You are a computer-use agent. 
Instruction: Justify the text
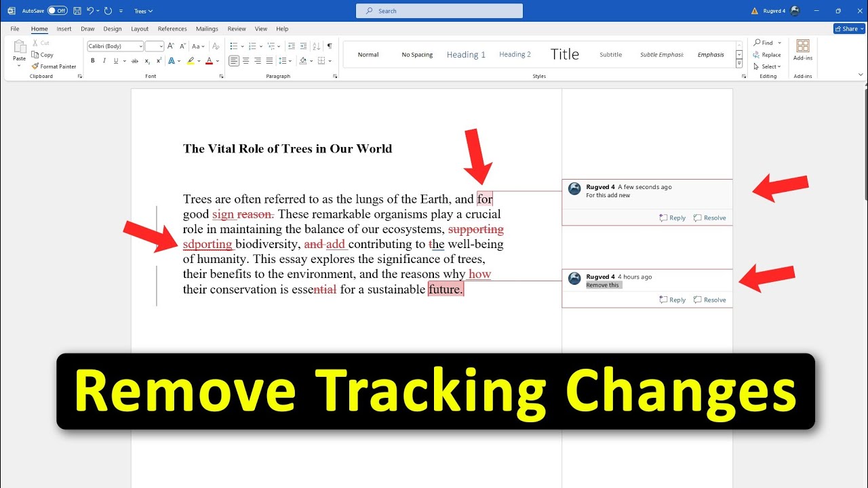tap(271, 61)
